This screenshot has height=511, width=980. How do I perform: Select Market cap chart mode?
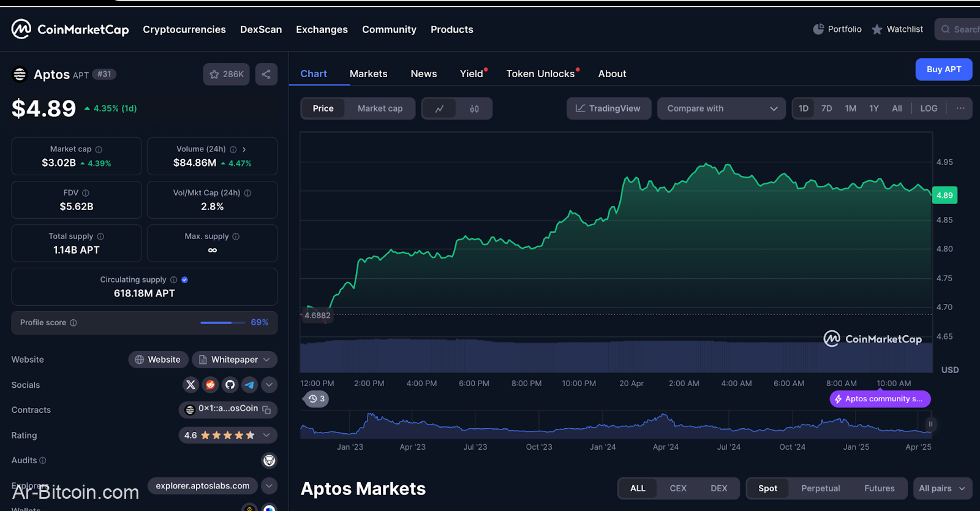point(380,108)
